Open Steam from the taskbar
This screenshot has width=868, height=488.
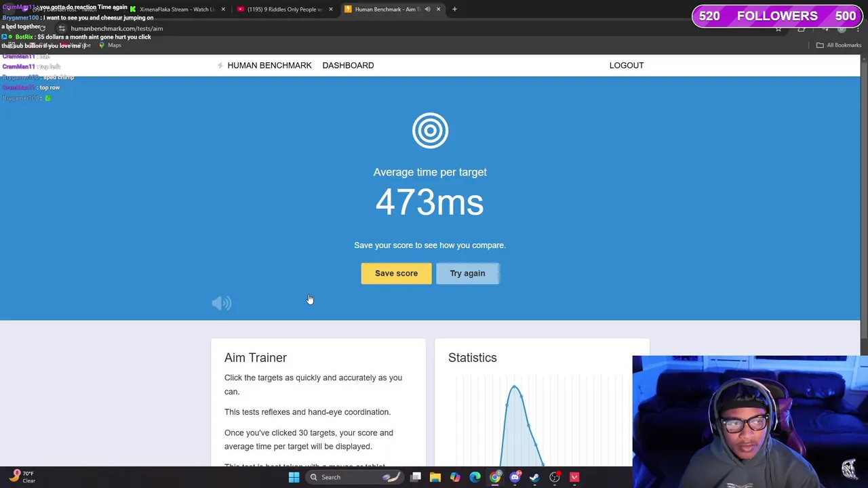pyautogui.click(x=534, y=477)
